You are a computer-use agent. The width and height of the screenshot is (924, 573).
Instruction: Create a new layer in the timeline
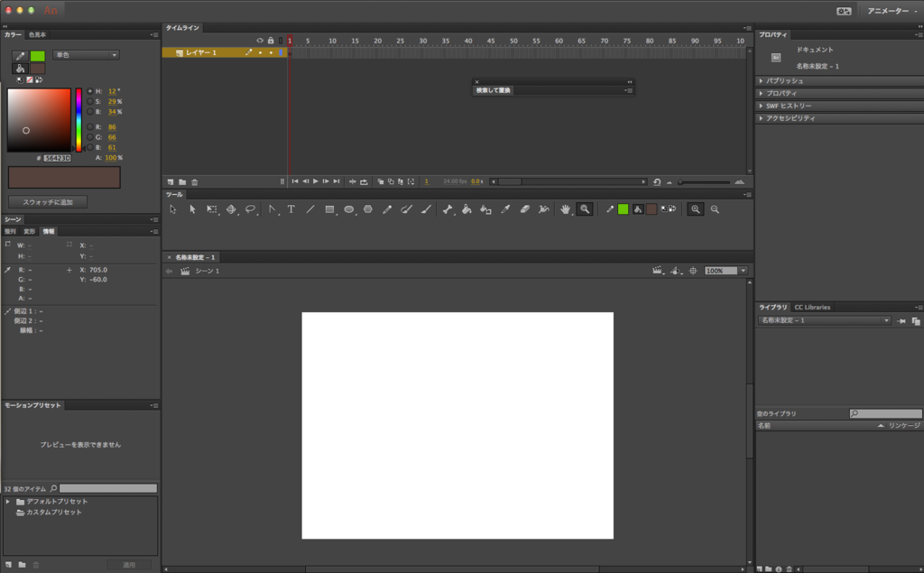pyautogui.click(x=171, y=182)
